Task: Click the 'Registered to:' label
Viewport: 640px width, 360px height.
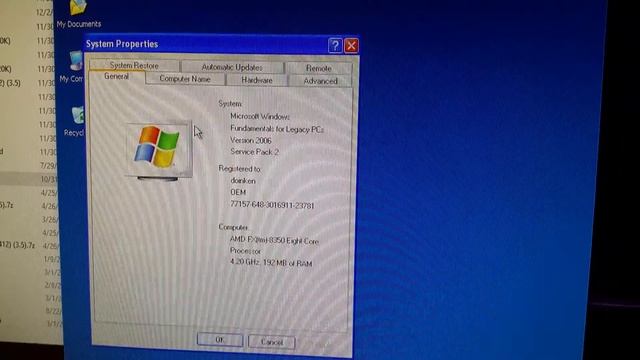Action: (x=240, y=169)
